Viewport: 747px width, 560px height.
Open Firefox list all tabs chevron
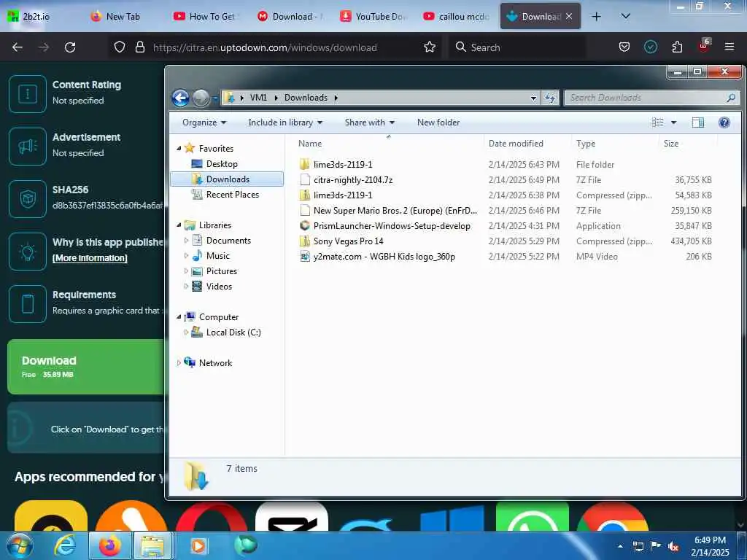[x=625, y=16]
